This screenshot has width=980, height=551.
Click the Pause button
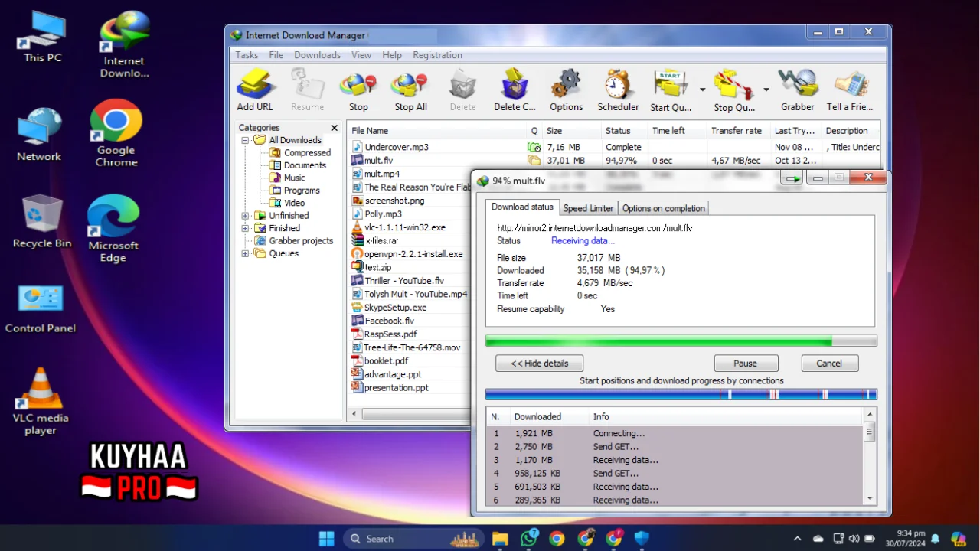(746, 364)
